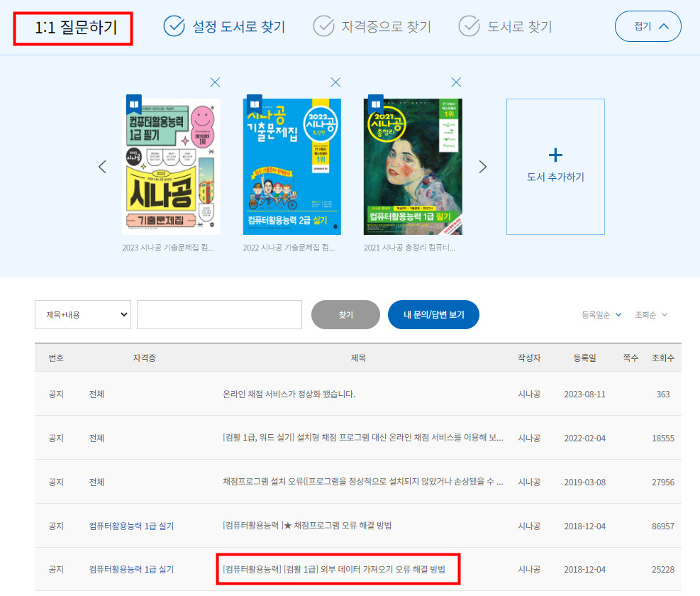Remove the 2021 시나공 총정리 book with X

click(456, 82)
